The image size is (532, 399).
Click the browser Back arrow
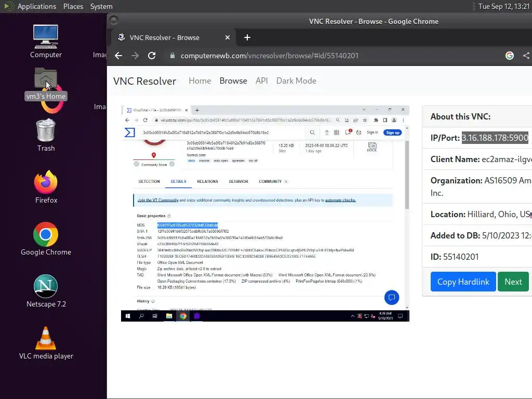[118, 56]
